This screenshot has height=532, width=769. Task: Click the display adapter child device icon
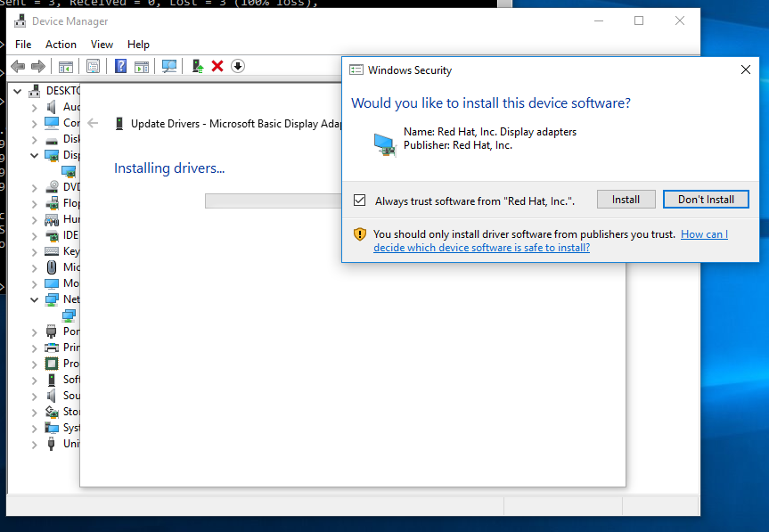(69, 172)
